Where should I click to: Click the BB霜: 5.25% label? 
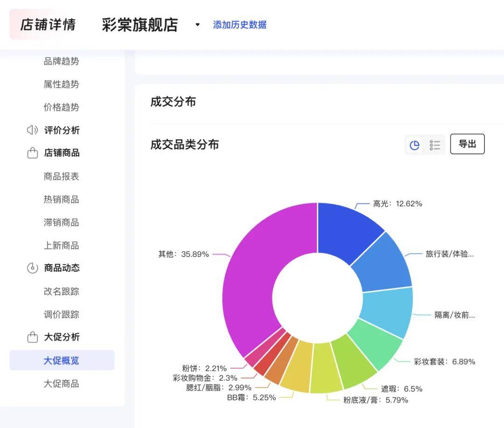pos(252,398)
